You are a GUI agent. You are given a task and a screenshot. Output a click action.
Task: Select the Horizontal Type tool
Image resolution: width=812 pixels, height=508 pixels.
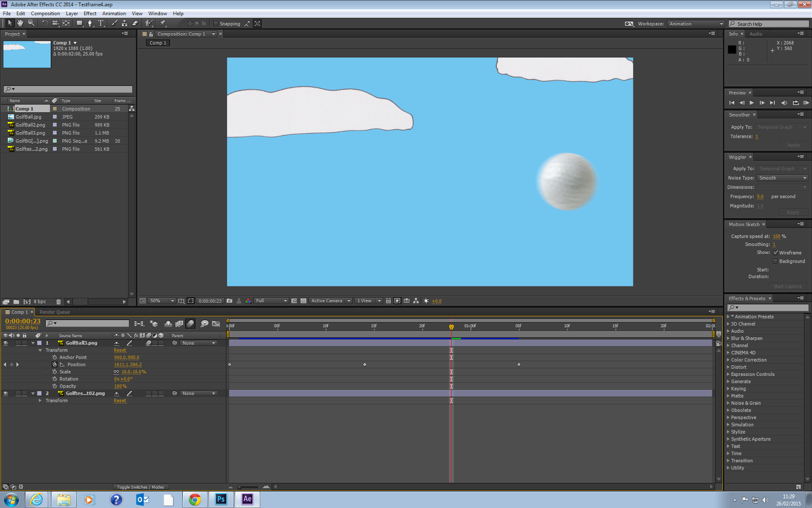[x=100, y=23]
